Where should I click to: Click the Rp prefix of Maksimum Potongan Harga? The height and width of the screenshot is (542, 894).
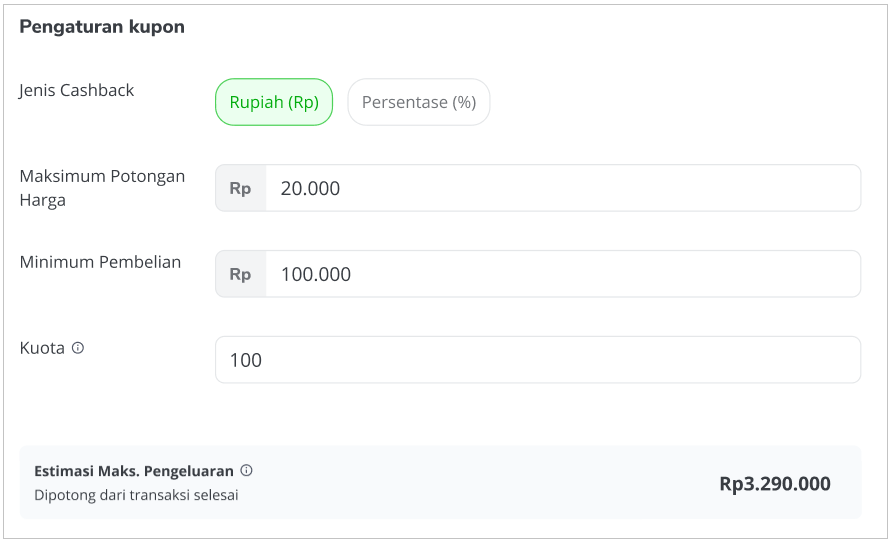240,188
